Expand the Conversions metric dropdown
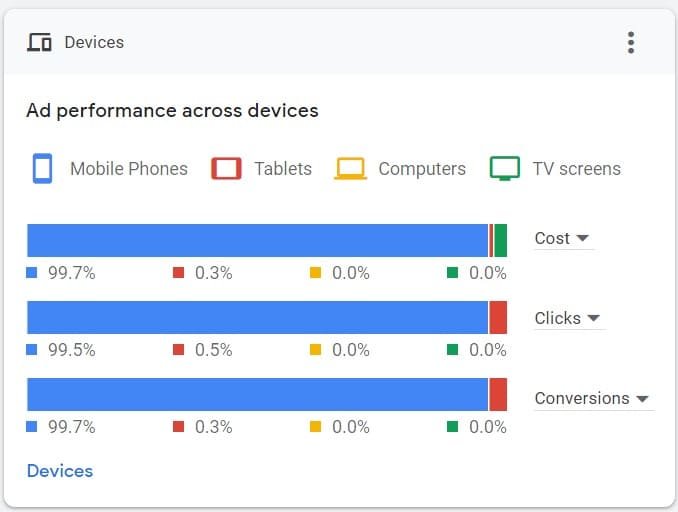Screen dimensions: 678x512 click(592, 398)
